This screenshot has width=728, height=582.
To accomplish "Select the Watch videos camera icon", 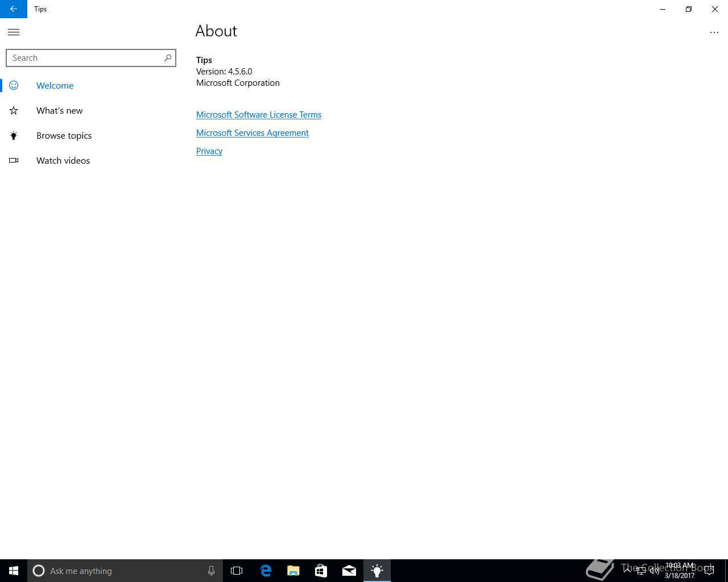I will pos(14,160).
